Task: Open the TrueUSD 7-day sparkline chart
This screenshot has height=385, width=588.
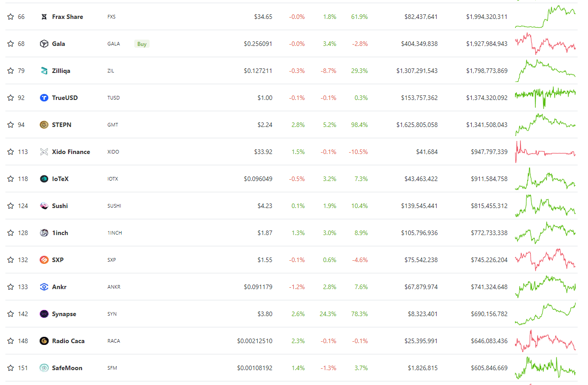Action: [545, 98]
